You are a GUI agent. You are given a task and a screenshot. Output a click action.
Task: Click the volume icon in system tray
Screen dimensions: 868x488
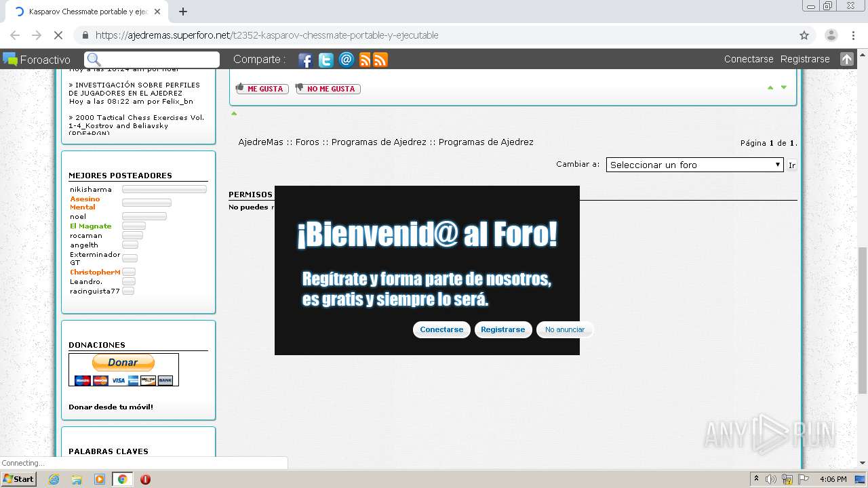771,479
